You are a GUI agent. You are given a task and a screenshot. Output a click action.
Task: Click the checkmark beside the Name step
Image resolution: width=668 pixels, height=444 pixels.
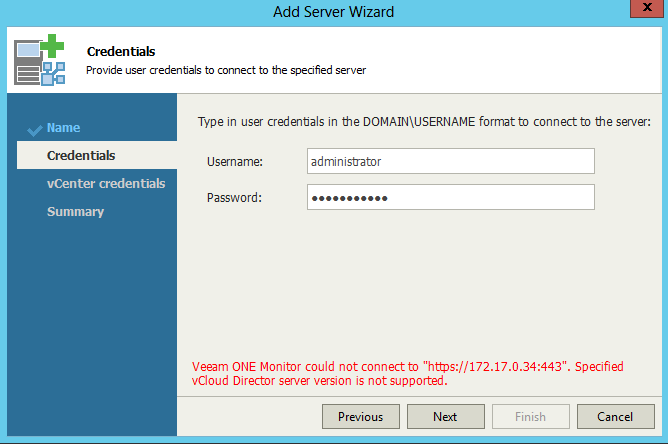(35, 130)
